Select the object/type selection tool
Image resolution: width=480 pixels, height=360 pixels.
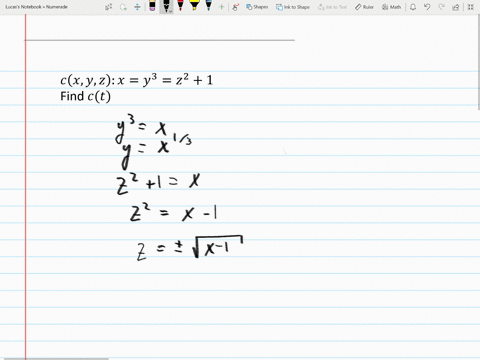point(109,7)
